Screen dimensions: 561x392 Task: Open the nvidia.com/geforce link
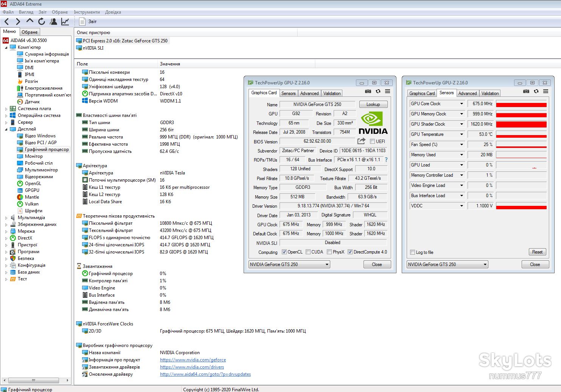(x=193, y=360)
